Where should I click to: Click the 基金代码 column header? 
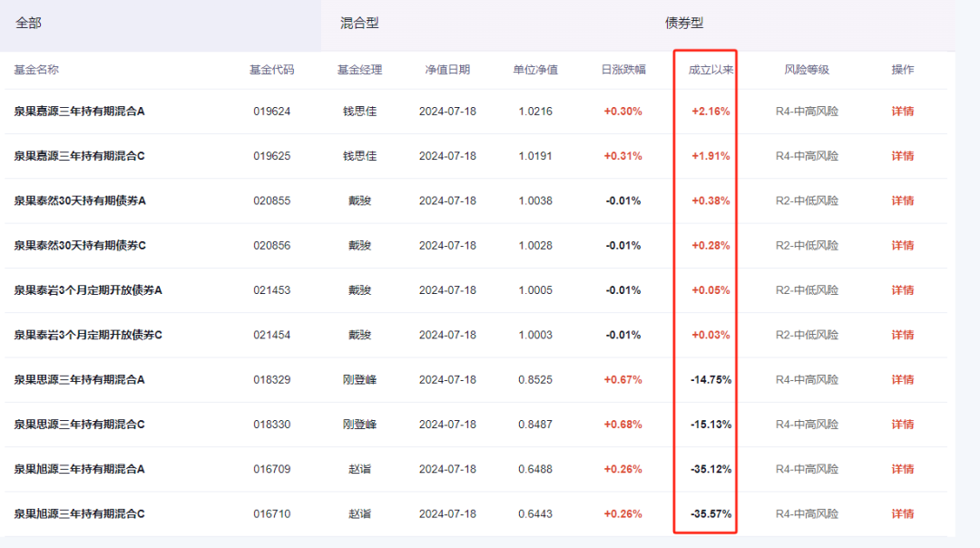(x=272, y=69)
